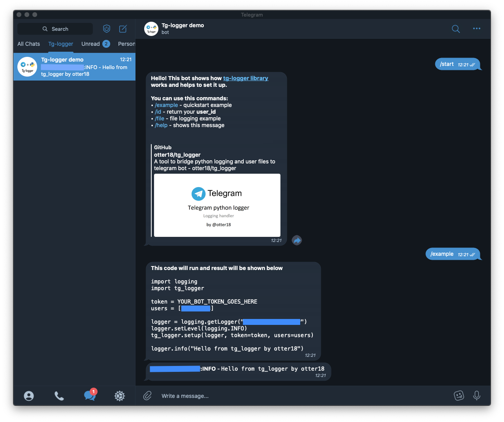Run the /id command link
The width and height of the screenshot is (504, 422).
(x=158, y=112)
